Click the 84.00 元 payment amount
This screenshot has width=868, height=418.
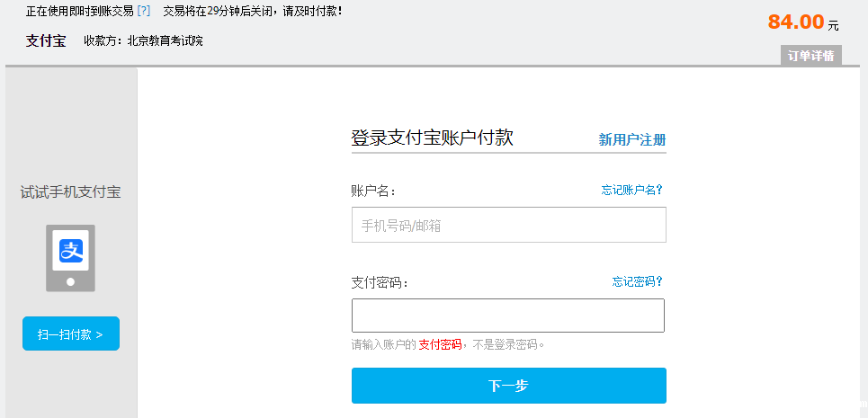click(x=803, y=22)
